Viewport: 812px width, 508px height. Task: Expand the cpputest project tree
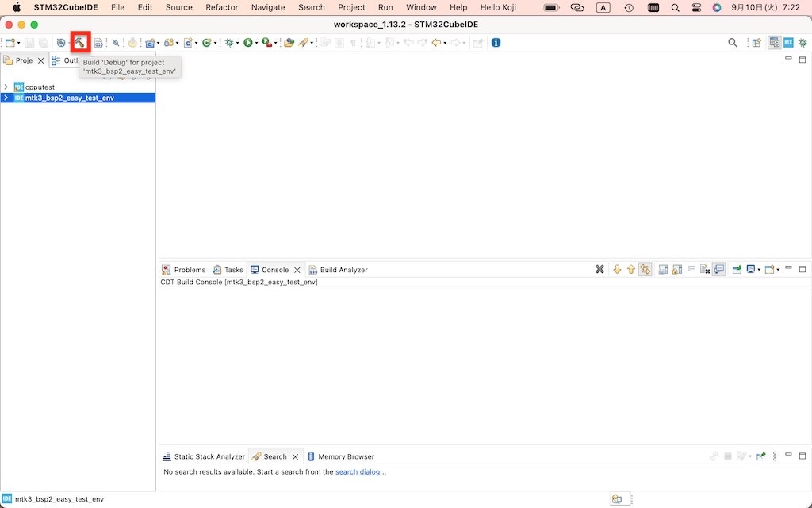point(6,87)
